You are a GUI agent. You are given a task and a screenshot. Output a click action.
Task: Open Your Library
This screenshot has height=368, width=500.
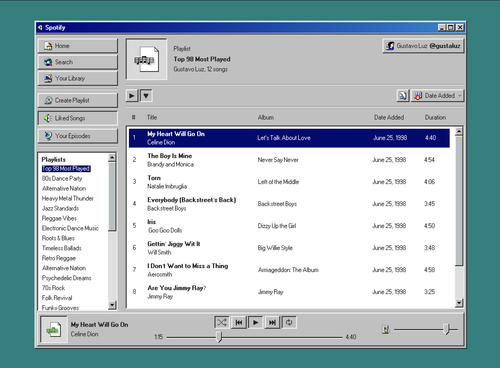(x=78, y=78)
